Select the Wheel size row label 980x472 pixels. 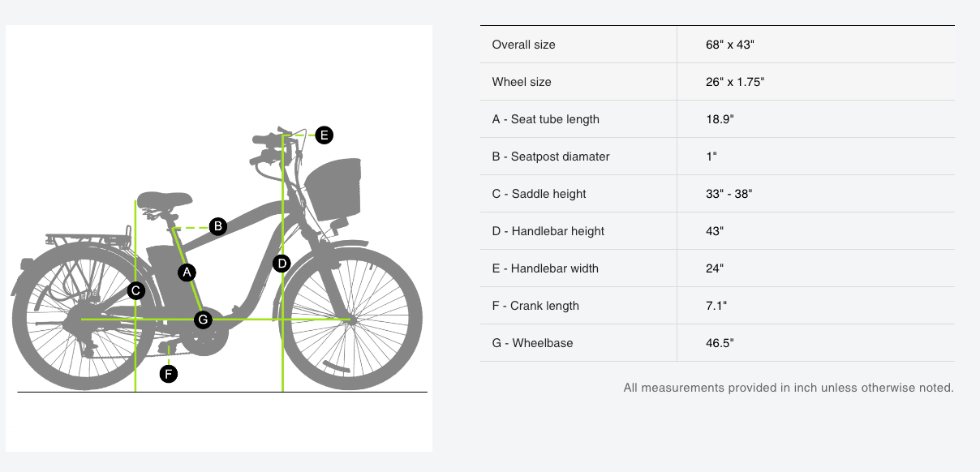click(x=522, y=82)
